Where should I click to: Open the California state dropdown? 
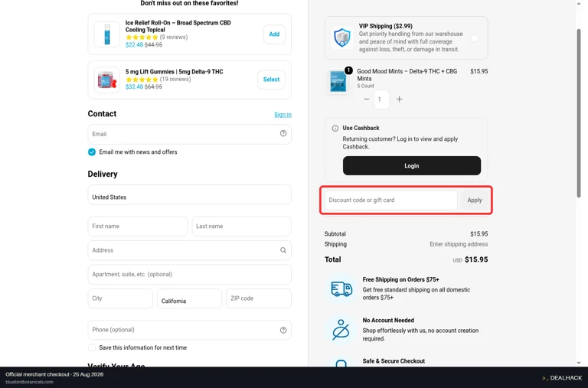point(189,298)
